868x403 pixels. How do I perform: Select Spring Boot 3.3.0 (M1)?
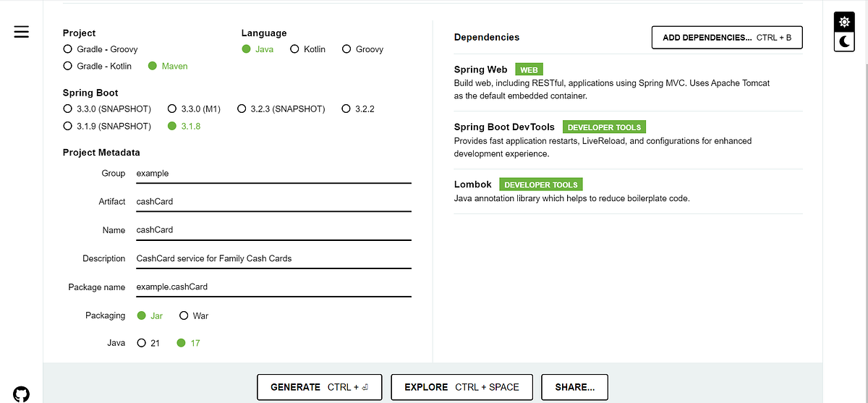click(x=194, y=109)
